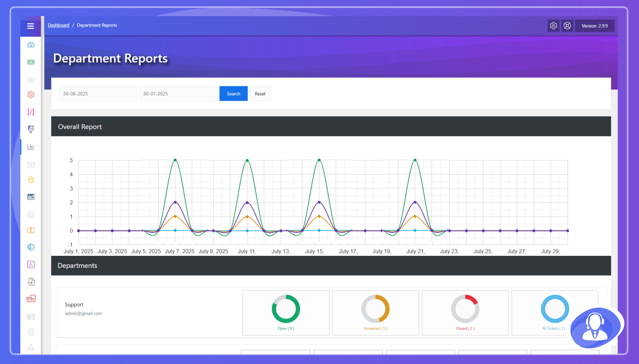Click the blue Search button

pyautogui.click(x=233, y=94)
